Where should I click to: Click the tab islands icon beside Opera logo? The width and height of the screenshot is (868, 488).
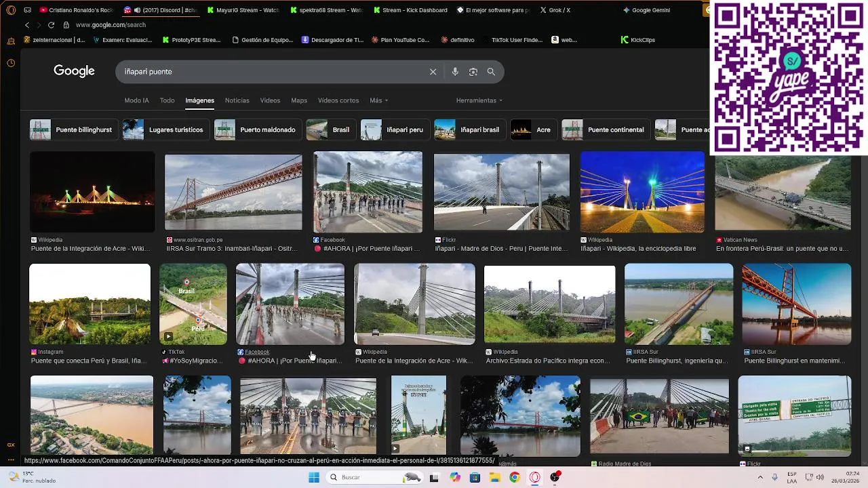pyautogui.click(x=27, y=10)
